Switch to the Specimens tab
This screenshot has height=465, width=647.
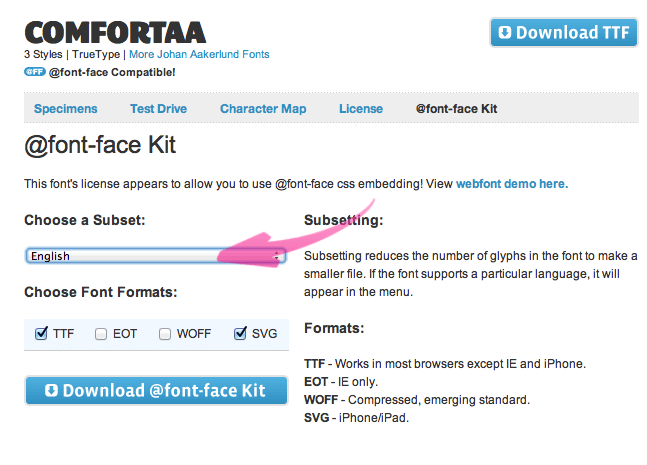pyautogui.click(x=66, y=109)
